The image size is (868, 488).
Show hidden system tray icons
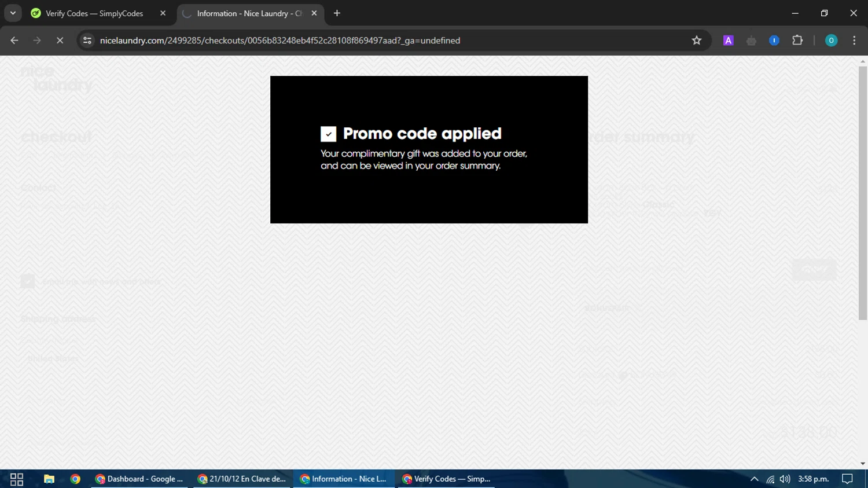[x=754, y=479]
